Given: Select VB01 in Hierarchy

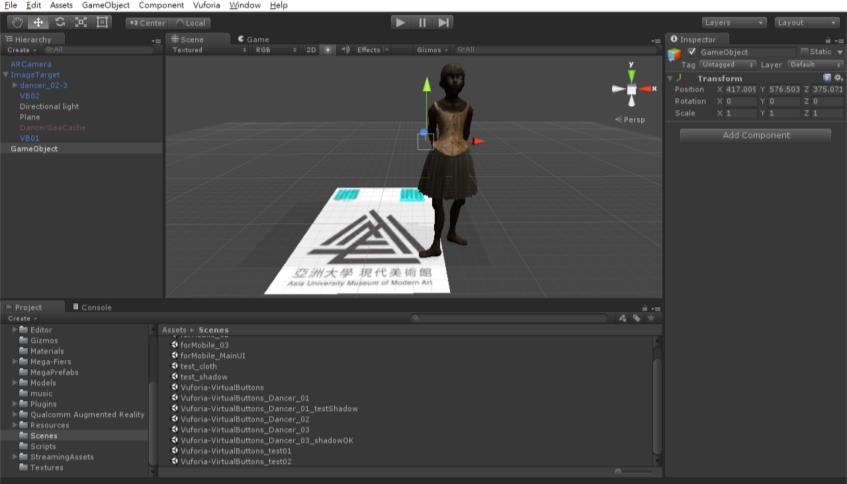Looking at the screenshot, I should click(29, 138).
